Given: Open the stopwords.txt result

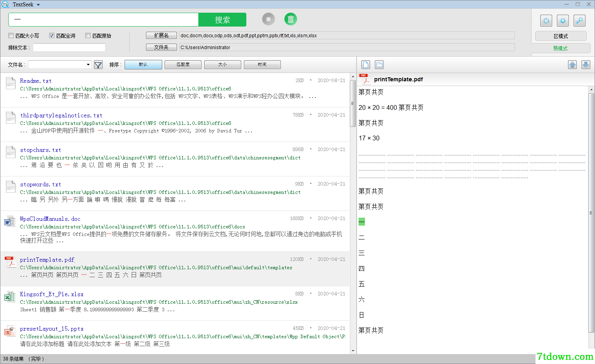Looking at the screenshot, I should pyautogui.click(x=40, y=184).
